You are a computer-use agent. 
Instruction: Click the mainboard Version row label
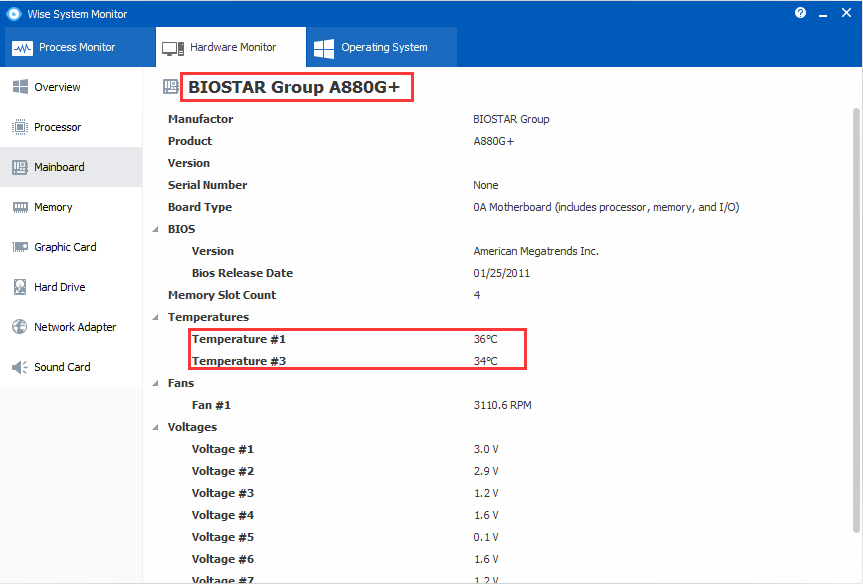coord(189,163)
